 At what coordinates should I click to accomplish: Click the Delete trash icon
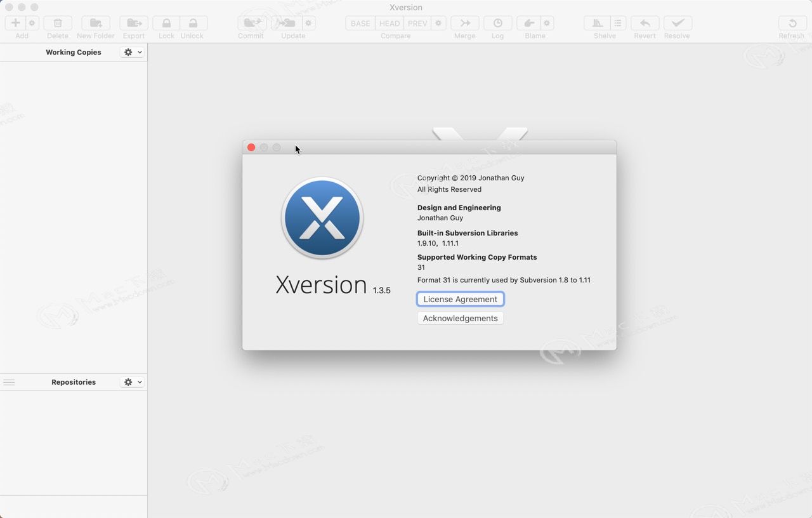click(58, 23)
